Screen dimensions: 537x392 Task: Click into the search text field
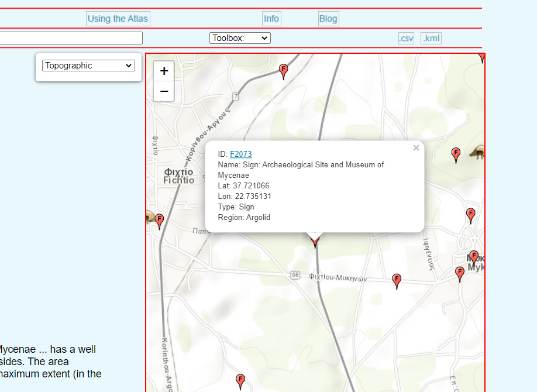pos(70,38)
